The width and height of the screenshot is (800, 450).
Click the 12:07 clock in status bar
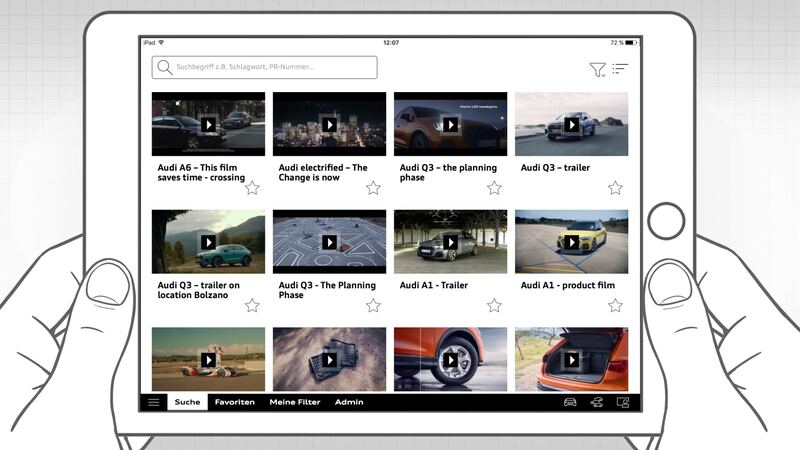(391, 43)
